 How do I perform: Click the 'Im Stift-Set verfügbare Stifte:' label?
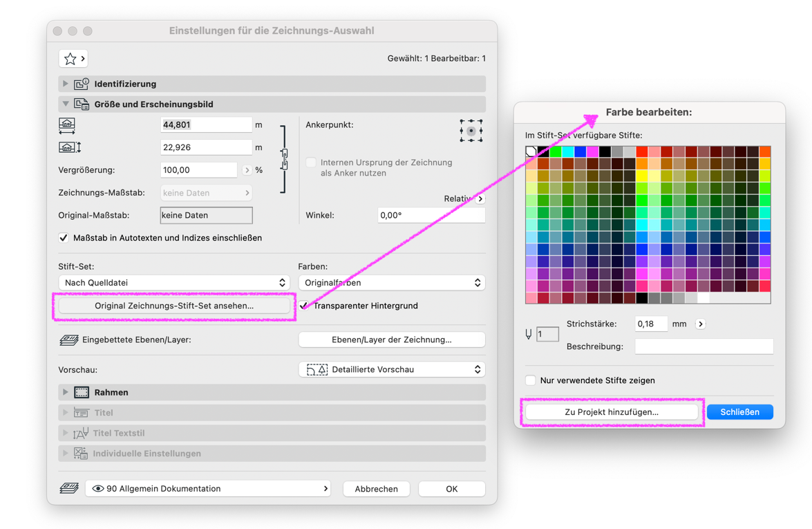pyautogui.click(x=584, y=136)
